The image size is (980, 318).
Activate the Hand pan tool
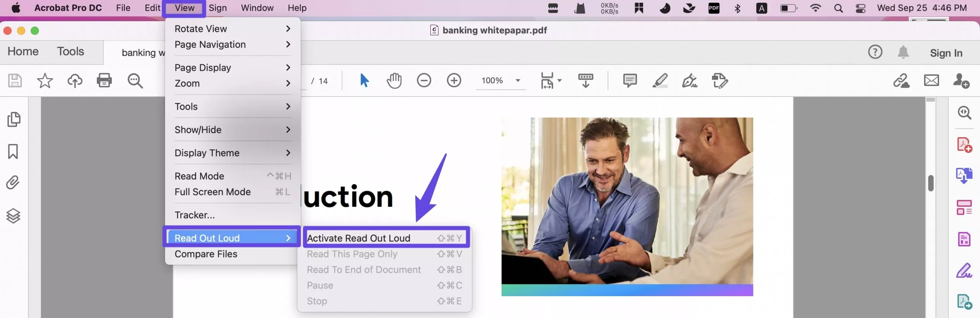[394, 80]
